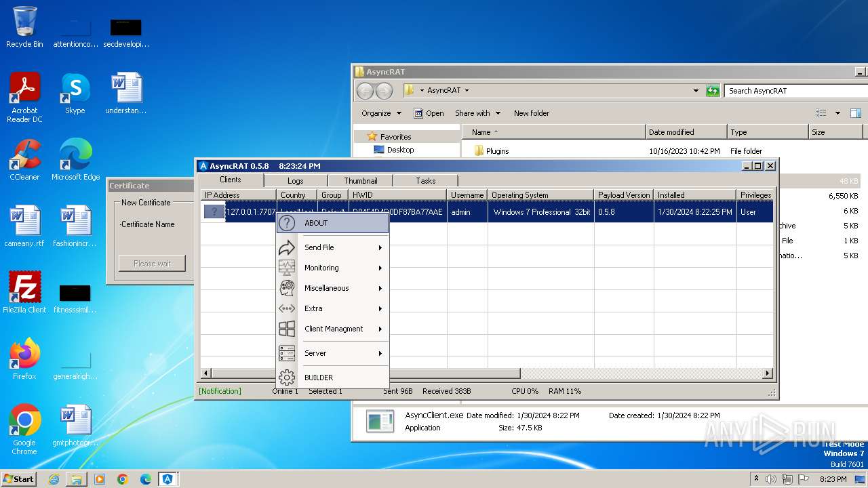Click the client's unknown flag thumbnail
Screen dimensions: 868x488
214,212
